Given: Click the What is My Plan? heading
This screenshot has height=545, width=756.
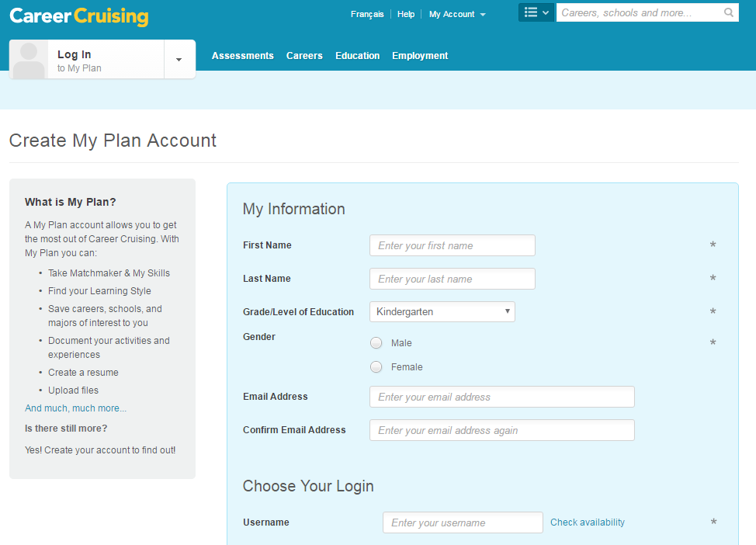Looking at the screenshot, I should pos(71,202).
